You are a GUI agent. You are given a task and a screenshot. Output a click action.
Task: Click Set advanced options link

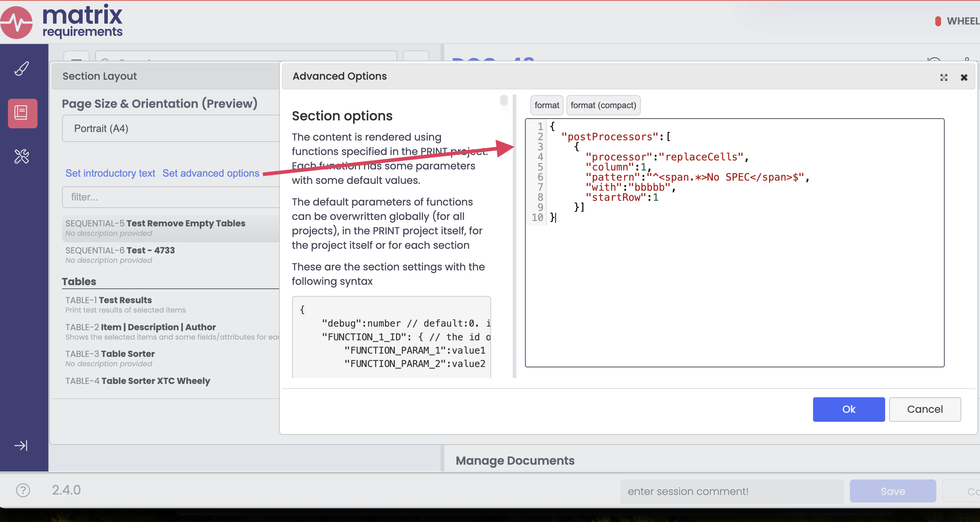pyautogui.click(x=210, y=172)
